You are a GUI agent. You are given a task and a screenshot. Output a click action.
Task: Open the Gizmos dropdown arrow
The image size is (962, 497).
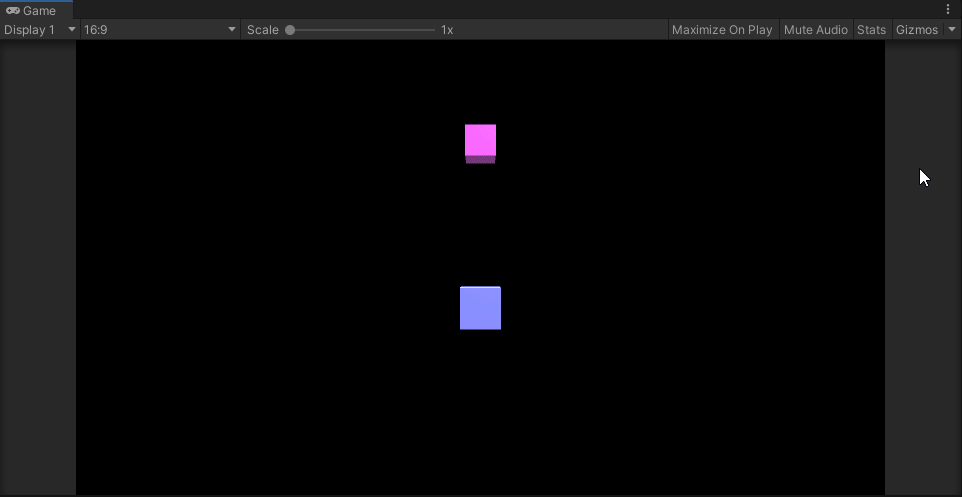click(x=952, y=29)
